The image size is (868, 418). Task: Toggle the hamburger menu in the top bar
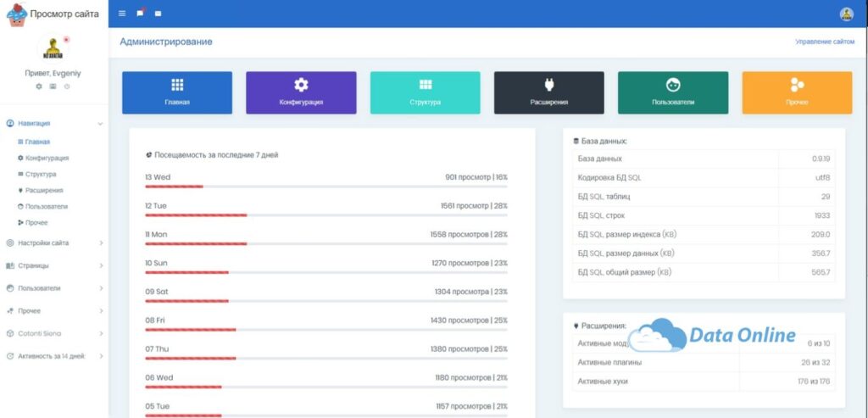coord(122,14)
